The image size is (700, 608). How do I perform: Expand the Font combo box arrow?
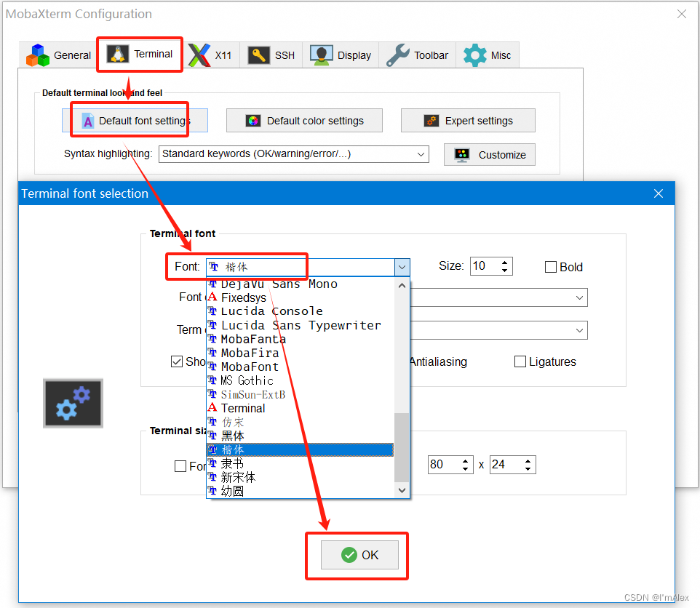(402, 267)
